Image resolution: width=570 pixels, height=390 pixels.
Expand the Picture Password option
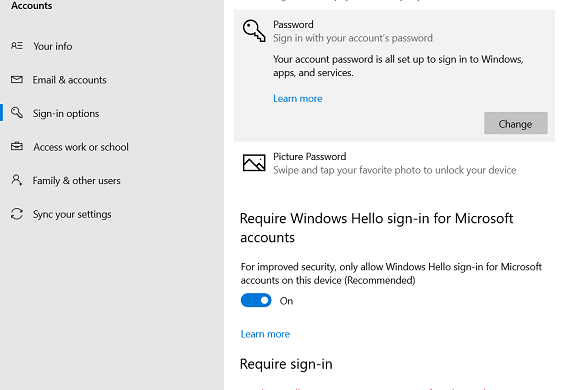click(x=394, y=163)
